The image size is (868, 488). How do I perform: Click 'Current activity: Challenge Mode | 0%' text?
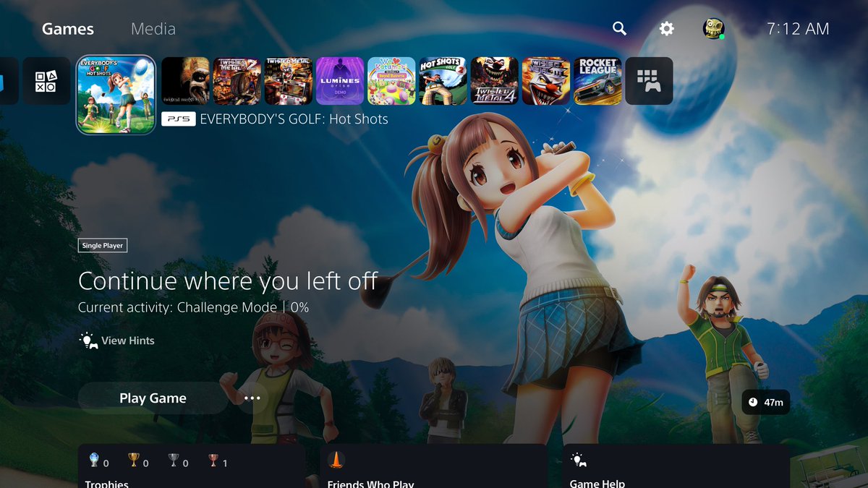(194, 307)
